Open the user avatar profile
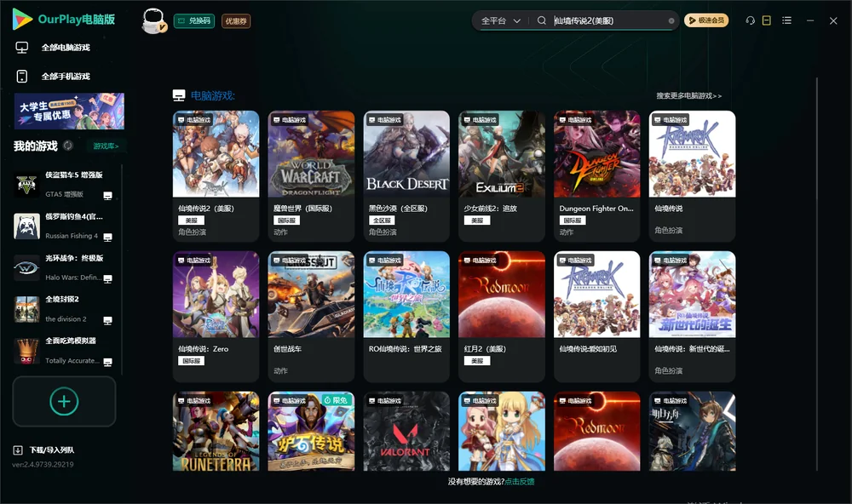Image resolution: width=852 pixels, height=504 pixels. pos(153,20)
